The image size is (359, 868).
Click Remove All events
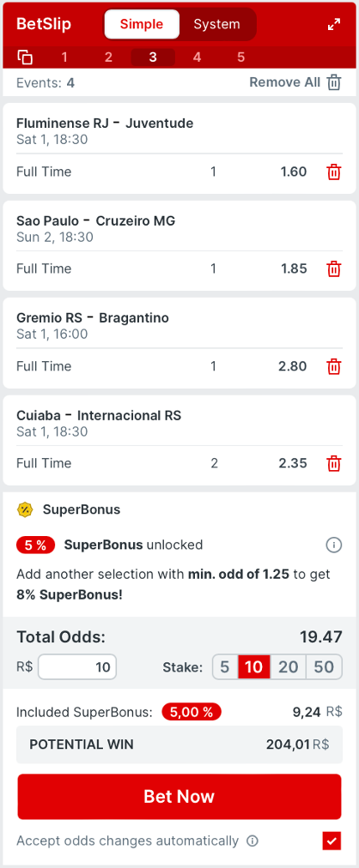click(295, 82)
